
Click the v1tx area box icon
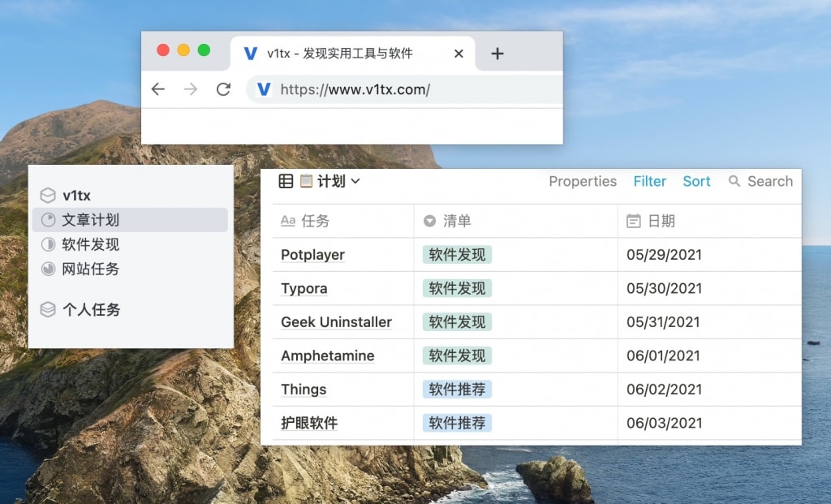tap(48, 196)
